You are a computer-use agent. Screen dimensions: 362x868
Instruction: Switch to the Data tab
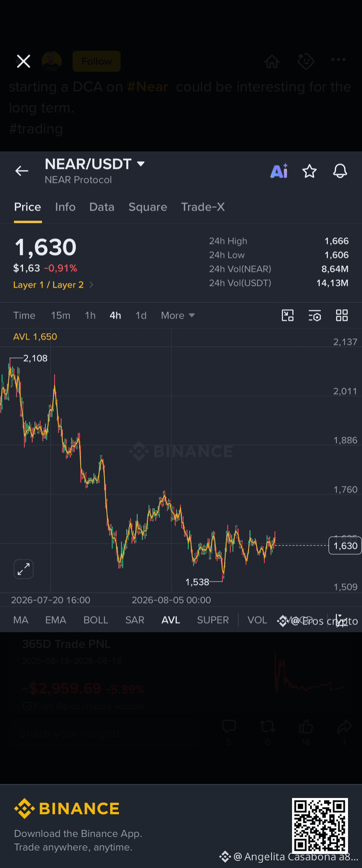[102, 207]
